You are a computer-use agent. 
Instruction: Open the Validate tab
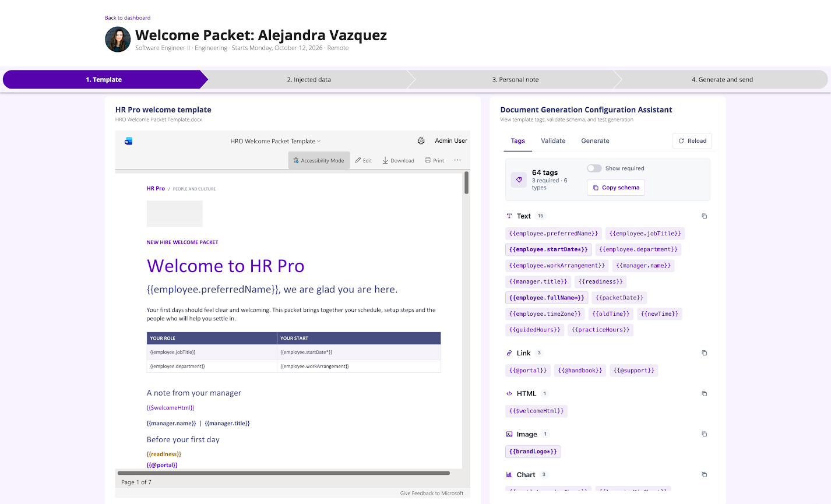pos(553,141)
